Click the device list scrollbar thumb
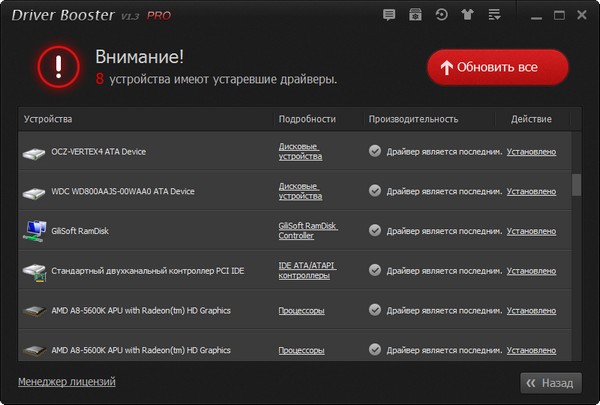 point(576,185)
